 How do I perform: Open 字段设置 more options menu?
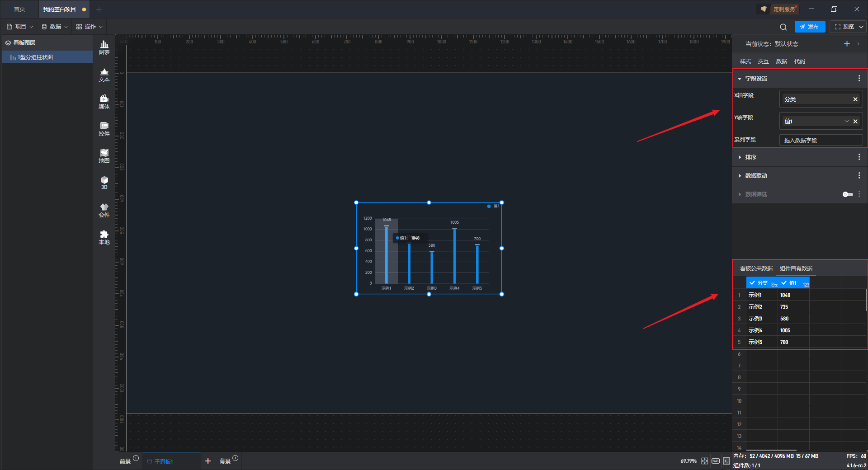[x=859, y=79]
